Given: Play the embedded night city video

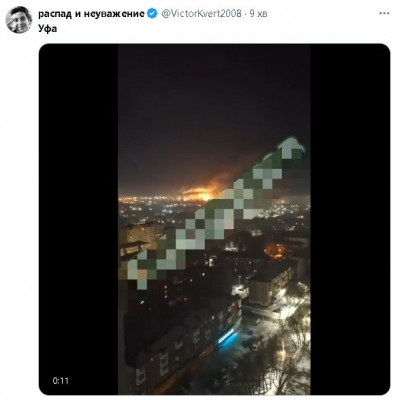Looking at the screenshot, I should (x=214, y=219).
